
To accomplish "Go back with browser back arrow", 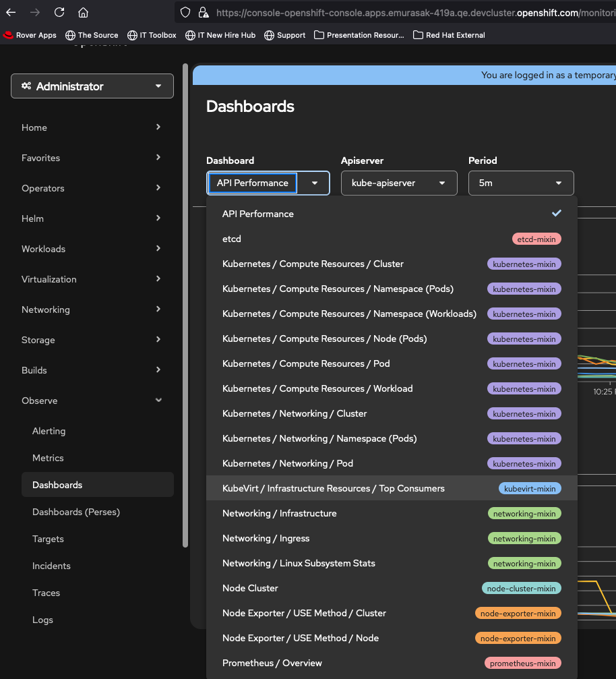I will coord(11,12).
